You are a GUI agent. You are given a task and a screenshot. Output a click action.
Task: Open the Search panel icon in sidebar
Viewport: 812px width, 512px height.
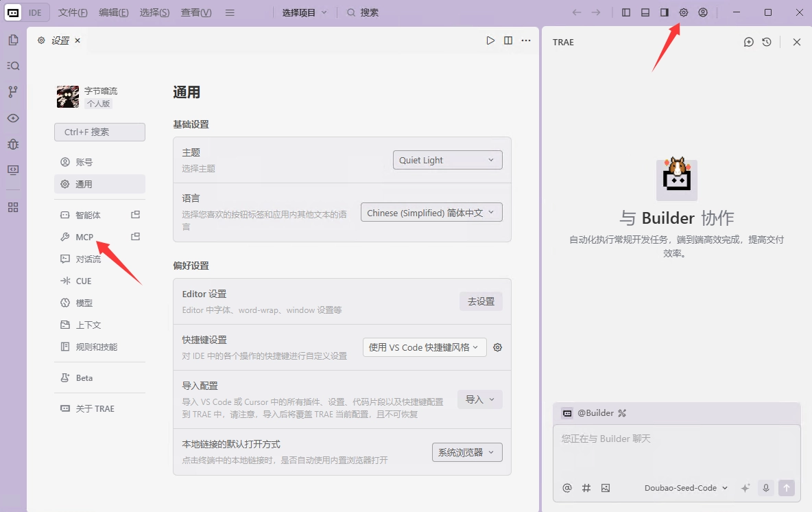pos(14,66)
